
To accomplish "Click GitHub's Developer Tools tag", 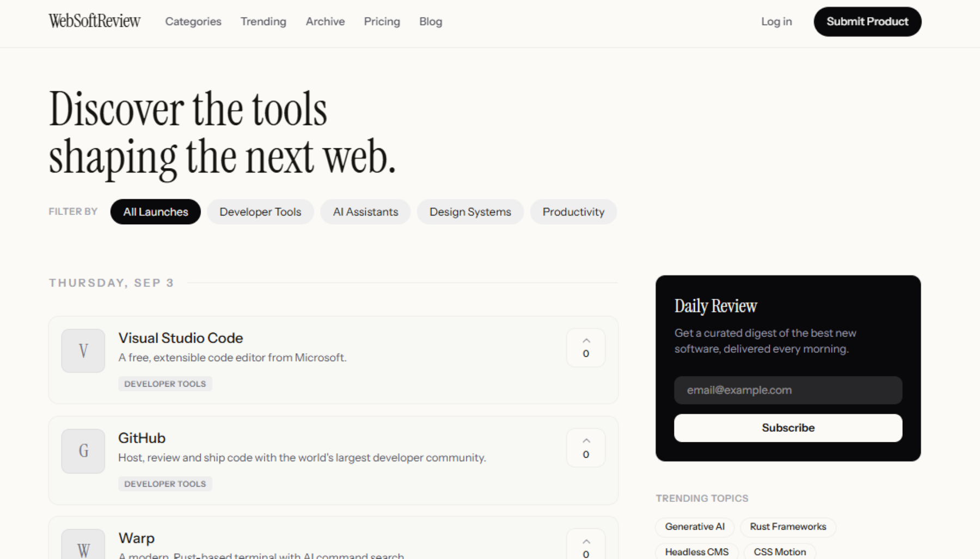I will coord(165,484).
